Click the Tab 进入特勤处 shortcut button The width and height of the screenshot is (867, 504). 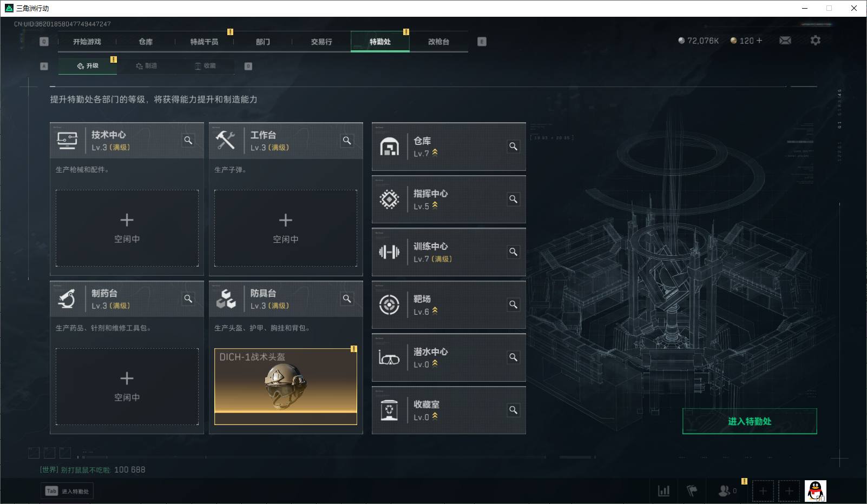[x=67, y=491]
